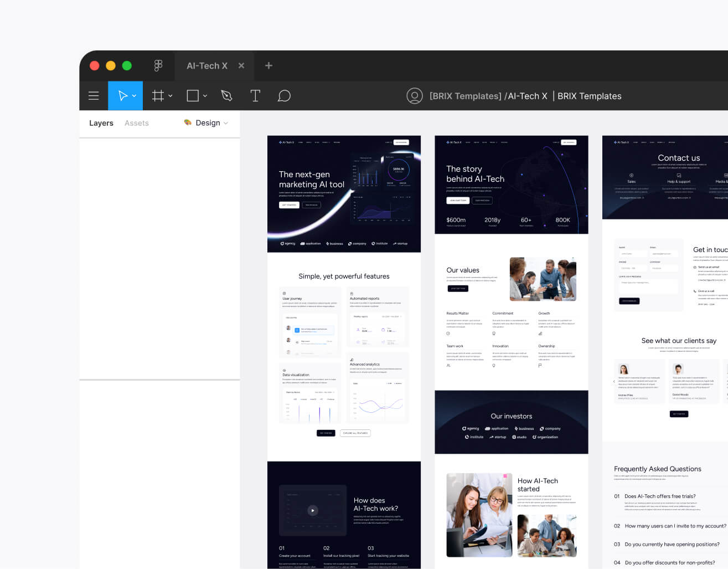Click the paint palette emoji beside Design
Image resolution: width=728 pixels, height=569 pixels.
tap(187, 122)
